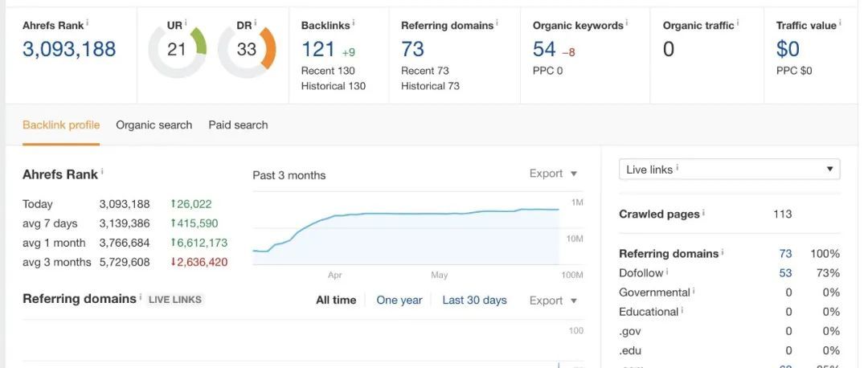Click info icon beside Organic traffic
The height and width of the screenshot is (368, 868).
point(738,22)
